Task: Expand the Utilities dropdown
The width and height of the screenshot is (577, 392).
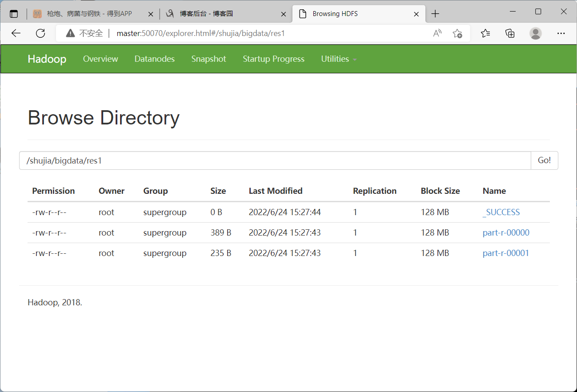Action: (x=339, y=59)
